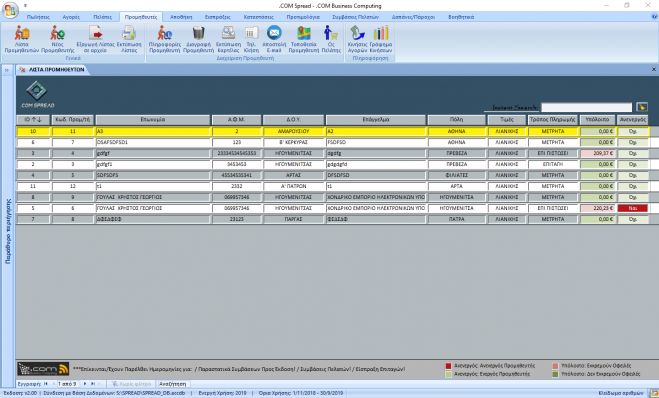This screenshot has width=659, height=398.
Task: Switch to the Αποθήκη ribbon tab
Action: (x=181, y=17)
